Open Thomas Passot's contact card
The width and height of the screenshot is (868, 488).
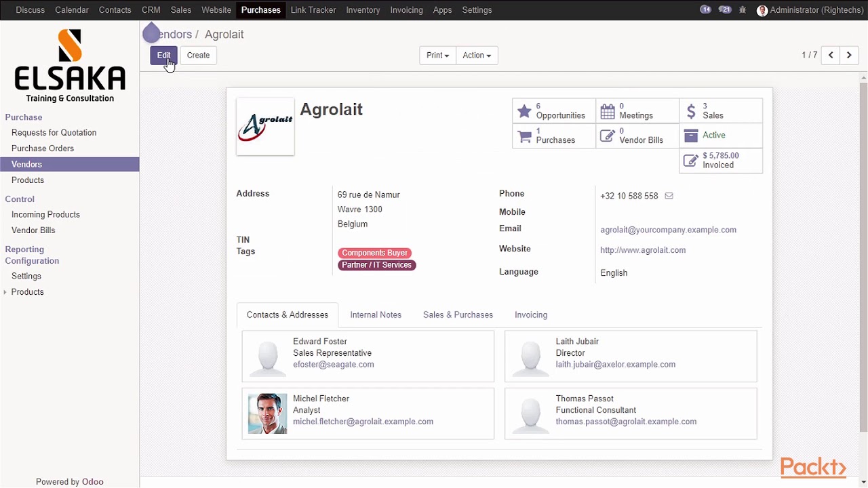click(x=631, y=413)
